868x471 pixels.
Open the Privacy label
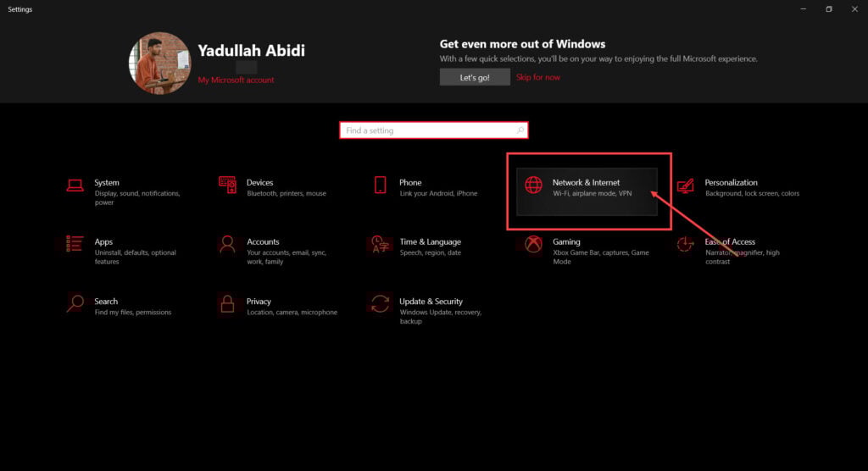click(x=259, y=302)
